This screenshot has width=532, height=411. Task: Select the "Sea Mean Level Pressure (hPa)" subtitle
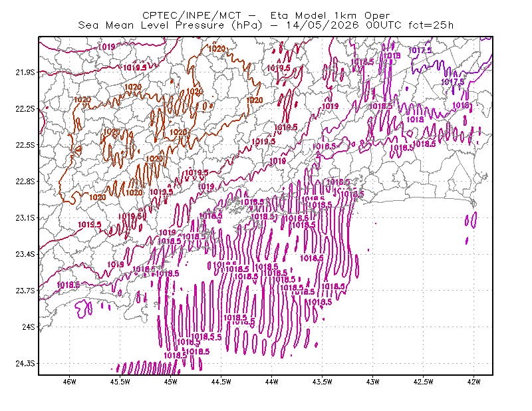click(x=170, y=25)
